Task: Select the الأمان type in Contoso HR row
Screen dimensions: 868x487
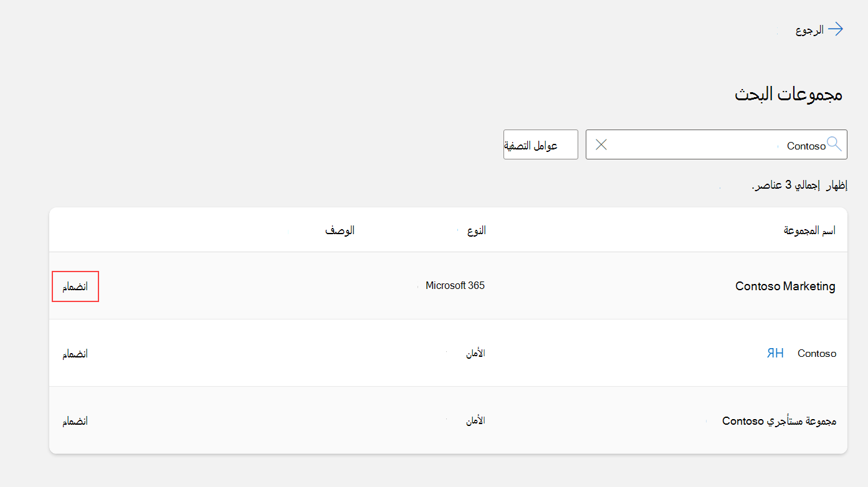Action: (475, 353)
